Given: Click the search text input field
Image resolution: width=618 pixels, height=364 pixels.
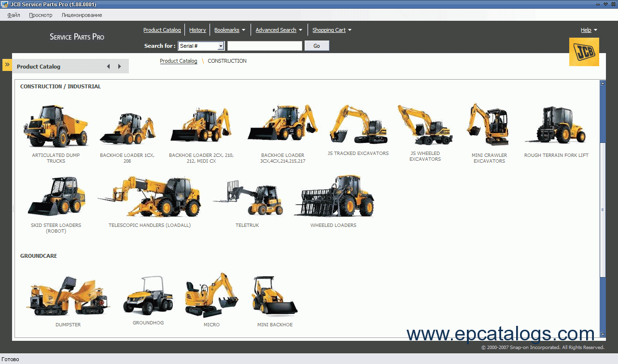Looking at the screenshot, I should 265,46.
